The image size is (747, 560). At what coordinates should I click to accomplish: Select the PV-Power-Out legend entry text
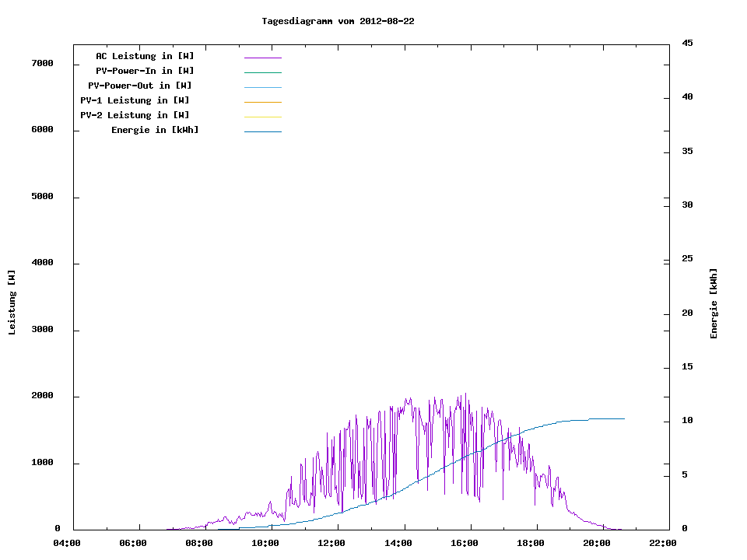coord(140,86)
